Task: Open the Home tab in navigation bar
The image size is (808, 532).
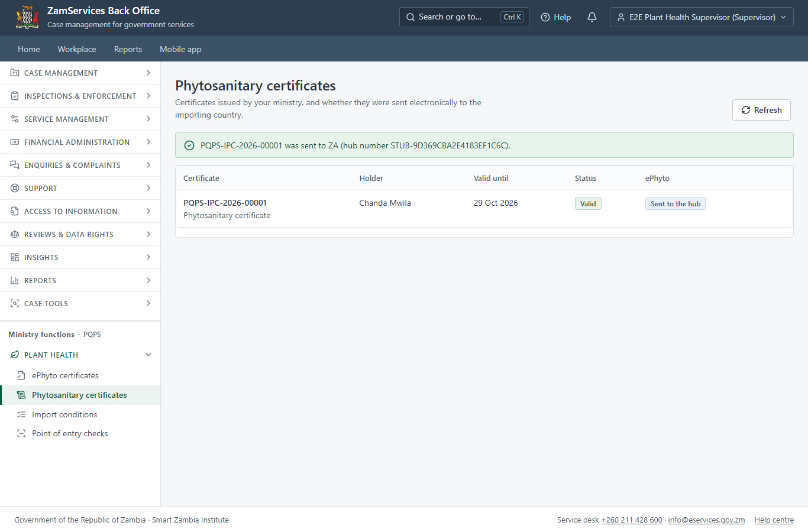Action: [x=29, y=49]
